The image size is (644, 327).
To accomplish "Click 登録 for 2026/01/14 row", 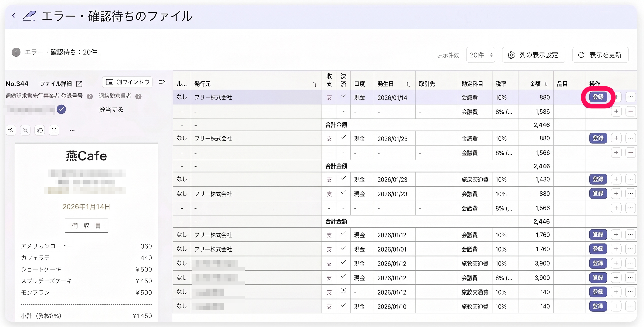I will click(598, 97).
